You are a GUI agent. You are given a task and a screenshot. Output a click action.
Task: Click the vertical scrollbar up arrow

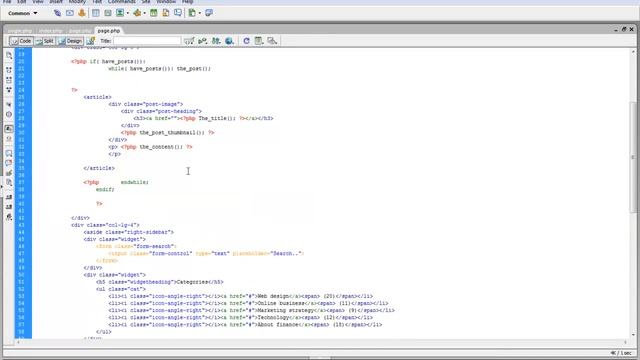pos(633,52)
